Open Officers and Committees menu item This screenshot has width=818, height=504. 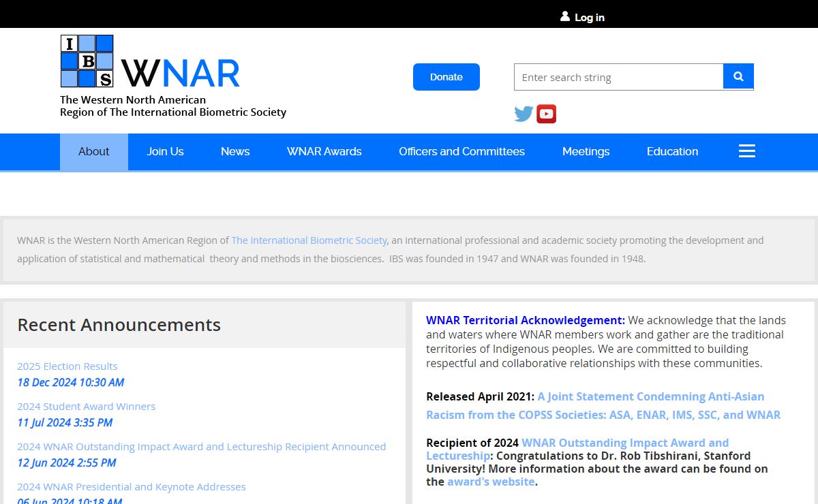462,152
